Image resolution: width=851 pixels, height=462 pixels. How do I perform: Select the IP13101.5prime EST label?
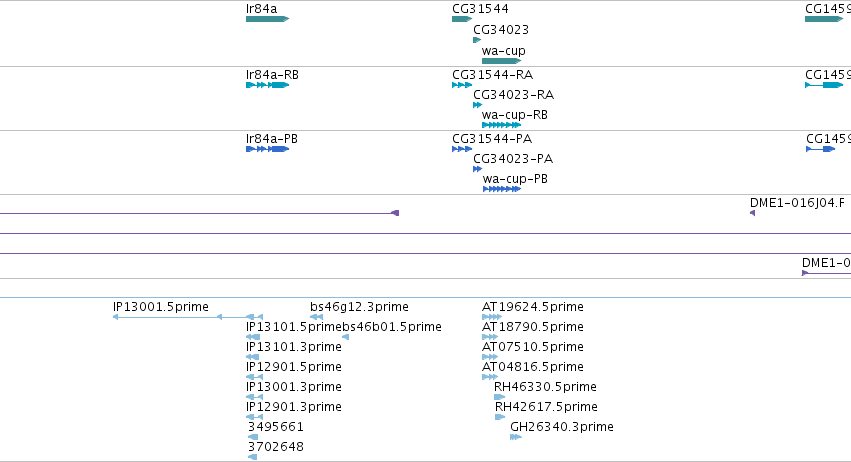pos(294,327)
